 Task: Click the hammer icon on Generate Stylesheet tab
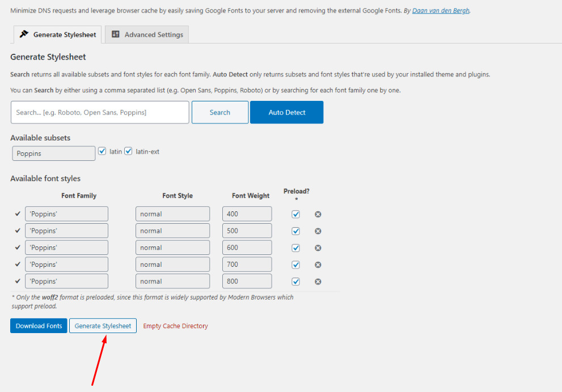pos(24,35)
